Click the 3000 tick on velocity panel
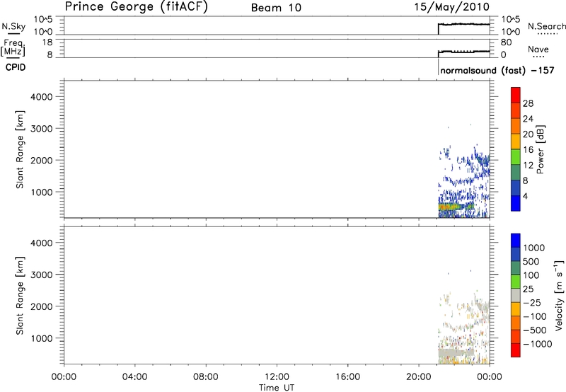 coord(42,275)
